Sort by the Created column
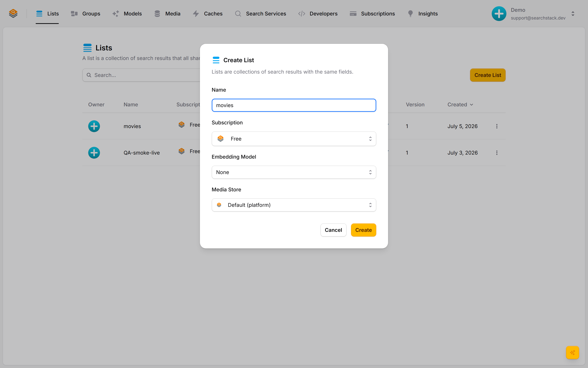Screen dimensions: 588x368 tap(460, 104)
